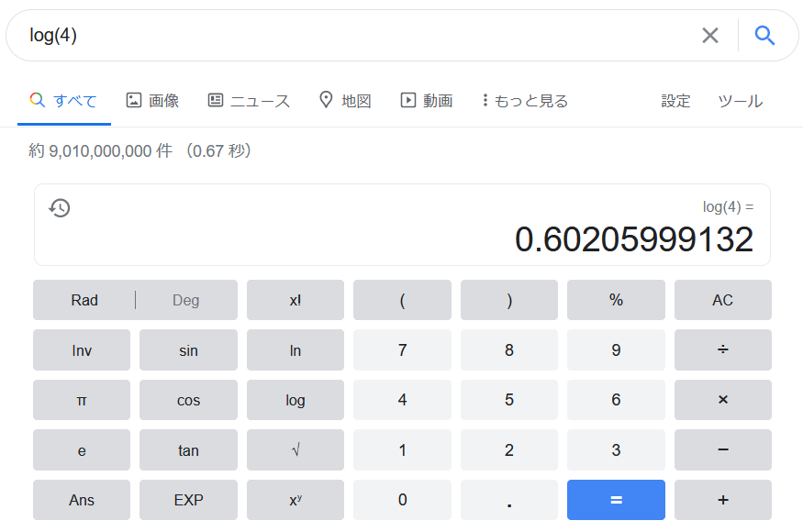Tap the digit 0 key
Screen dimensions: 803x532
[402, 500]
